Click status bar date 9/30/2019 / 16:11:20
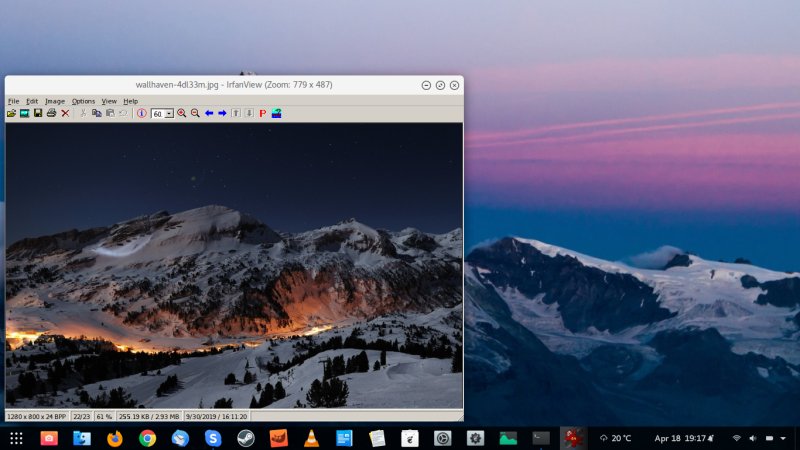Image resolution: width=800 pixels, height=450 pixels. (x=216, y=416)
